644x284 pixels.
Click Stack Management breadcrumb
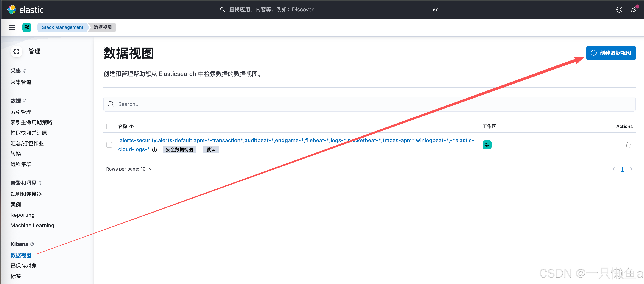(x=62, y=27)
